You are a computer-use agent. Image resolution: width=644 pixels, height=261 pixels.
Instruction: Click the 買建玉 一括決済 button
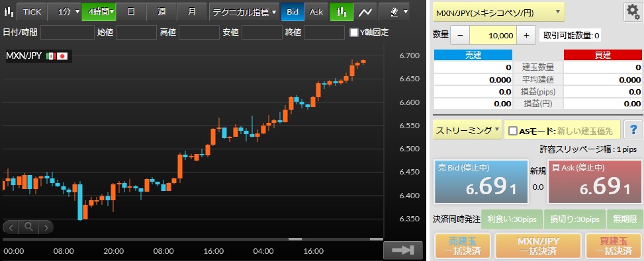614,246
